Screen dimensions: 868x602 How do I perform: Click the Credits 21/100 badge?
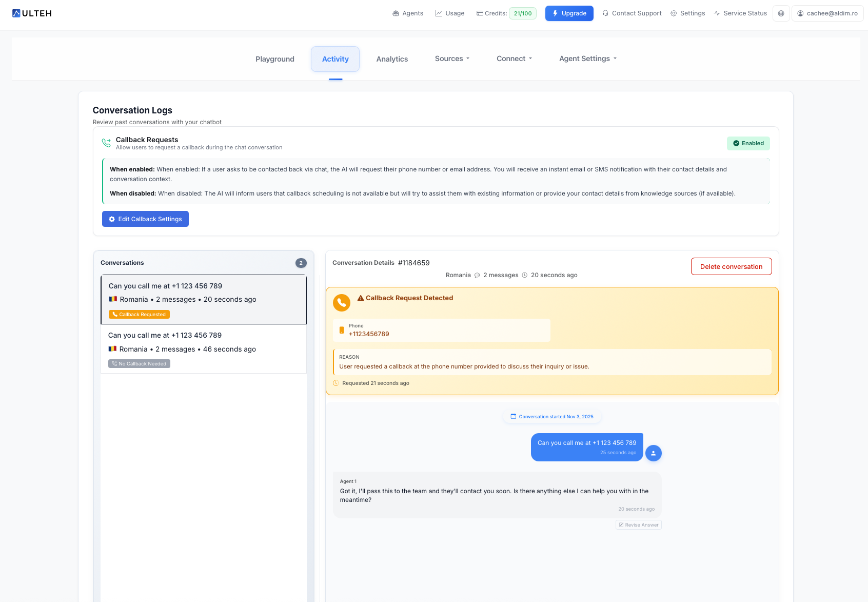pos(522,13)
